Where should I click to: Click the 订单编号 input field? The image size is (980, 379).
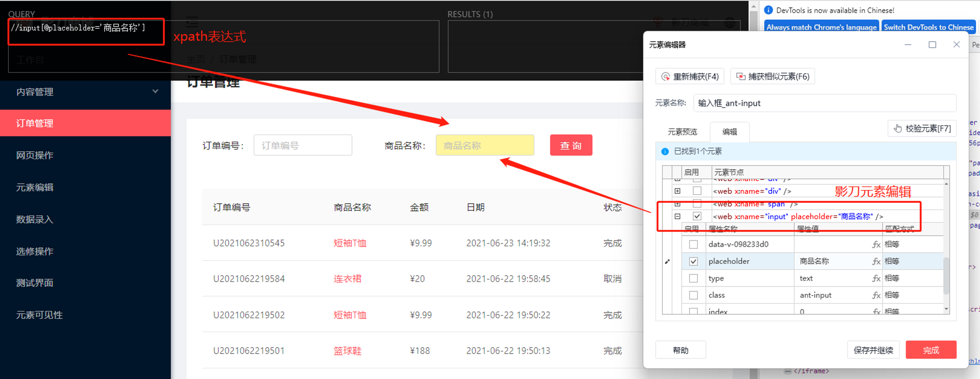pyautogui.click(x=303, y=145)
